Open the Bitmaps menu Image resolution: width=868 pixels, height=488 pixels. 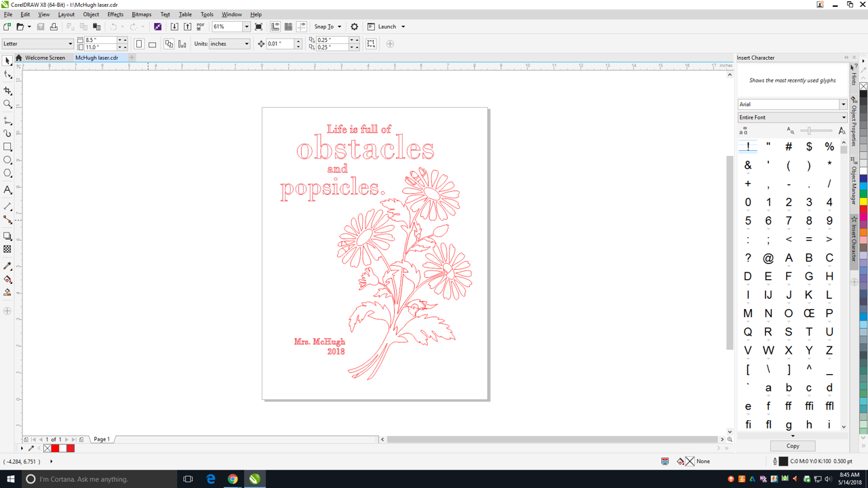click(142, 14)
